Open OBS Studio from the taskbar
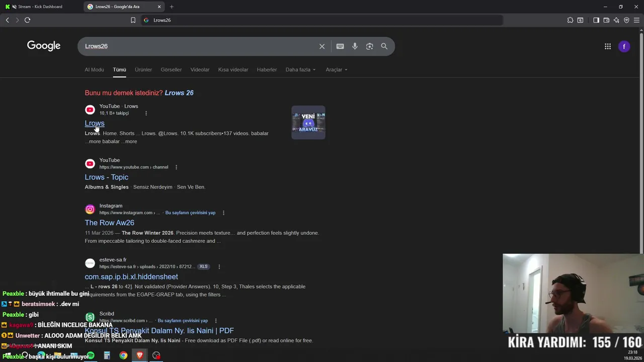Image resolution: width=644 pixels, height=362 pixels. (x=156, y=355)
